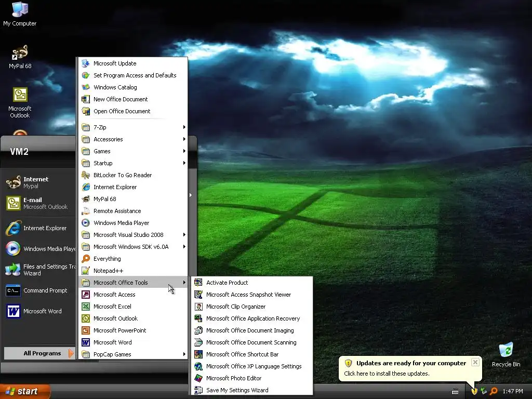Expand Microsoft Visual Studio 2008 folder
This screenshot has height=399, width=532.
point(132,235)
